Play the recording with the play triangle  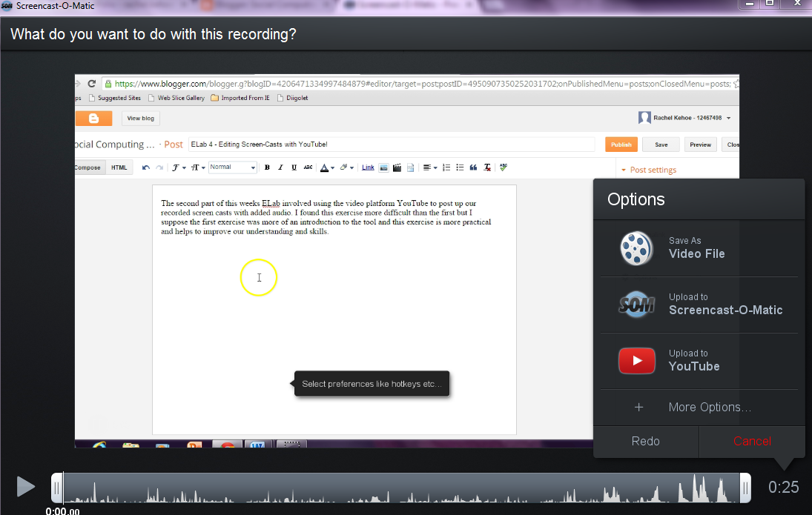pyautogui.click(x=25, y=487)
